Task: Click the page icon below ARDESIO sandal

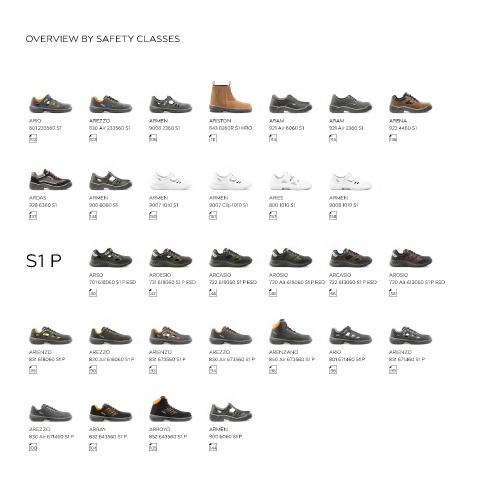Action: tap(153, 292)
